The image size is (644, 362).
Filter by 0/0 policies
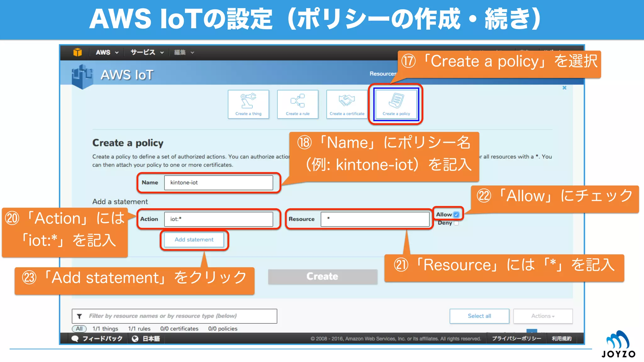[223, 329]
